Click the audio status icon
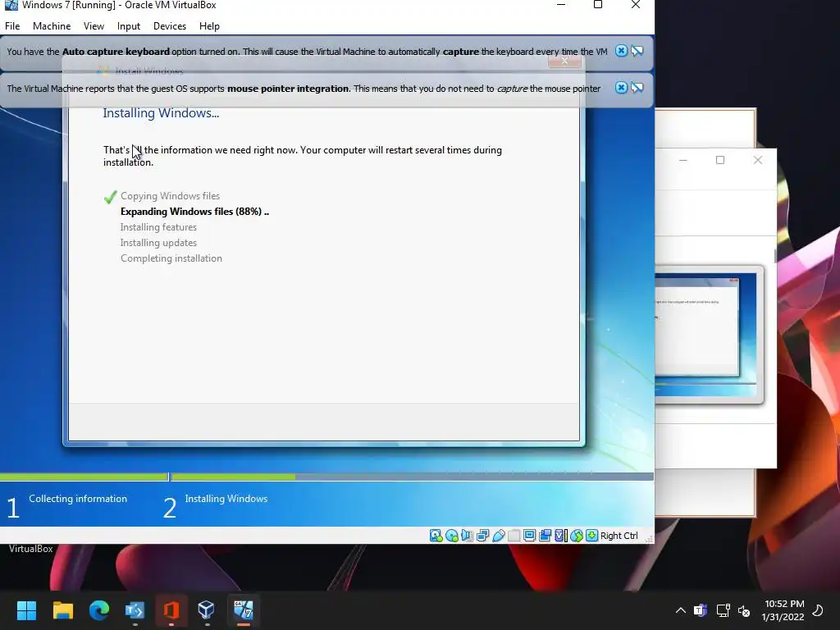840x630 pixels. [467, 535]
